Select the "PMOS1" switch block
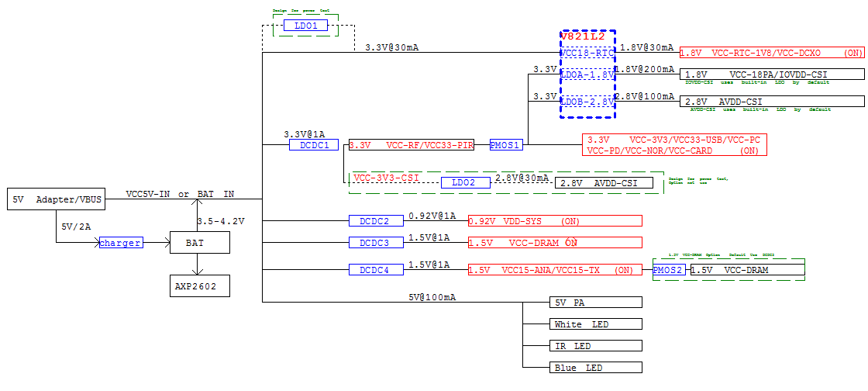This screenshot has height=391, width=868. click(507, 145)
